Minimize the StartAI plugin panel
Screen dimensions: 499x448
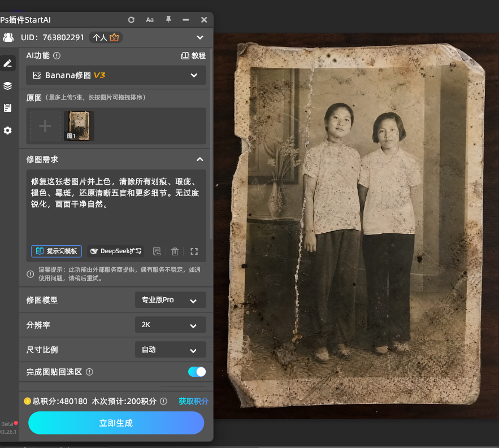(x=186, y=20)
